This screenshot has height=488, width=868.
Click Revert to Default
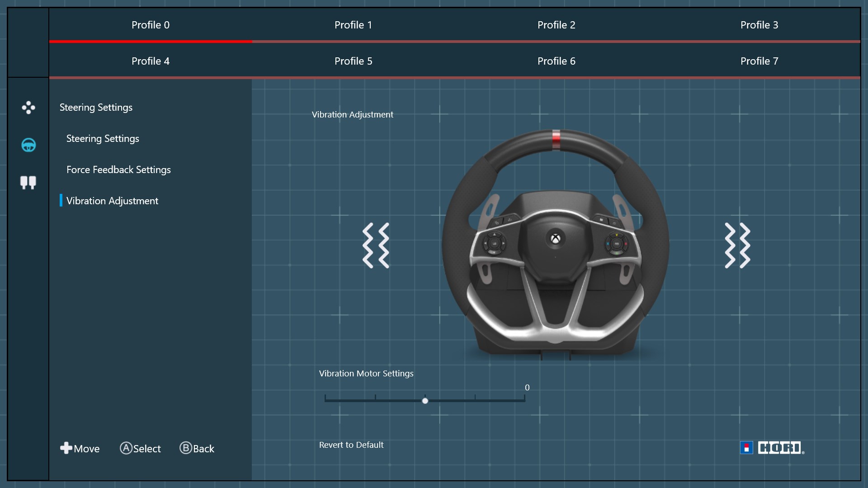351,445
